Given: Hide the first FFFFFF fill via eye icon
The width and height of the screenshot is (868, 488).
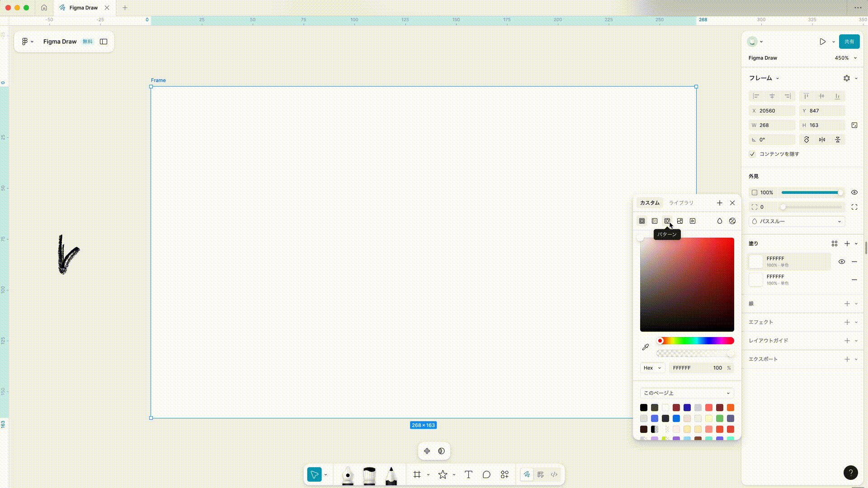Looking at the screenshot, I should pos(842,262).
